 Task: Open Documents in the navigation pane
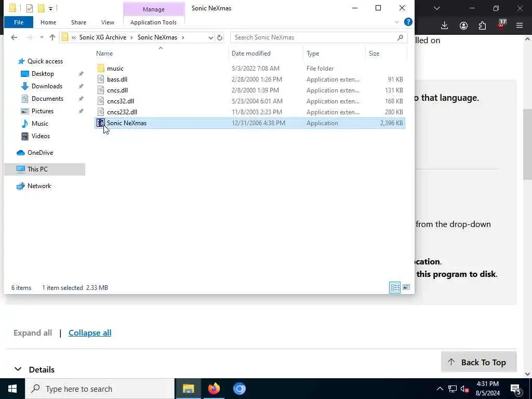coord(47,98)
